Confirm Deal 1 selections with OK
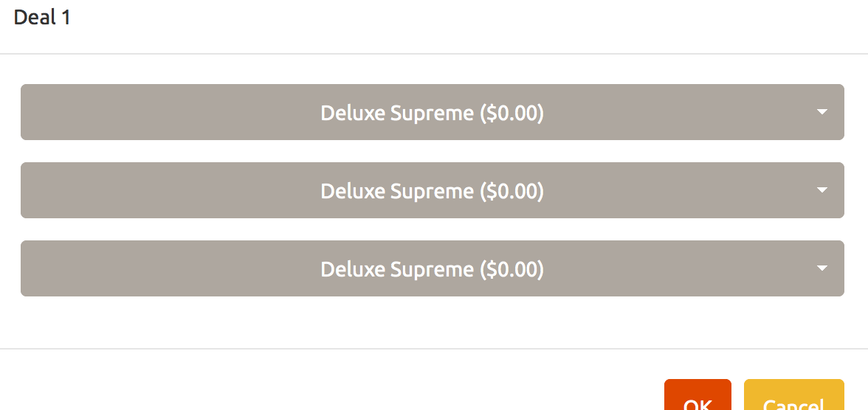 697,398
